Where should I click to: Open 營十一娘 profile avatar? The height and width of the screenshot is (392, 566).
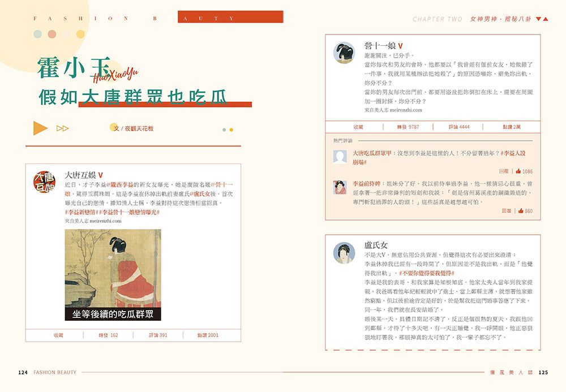(344, 53)
